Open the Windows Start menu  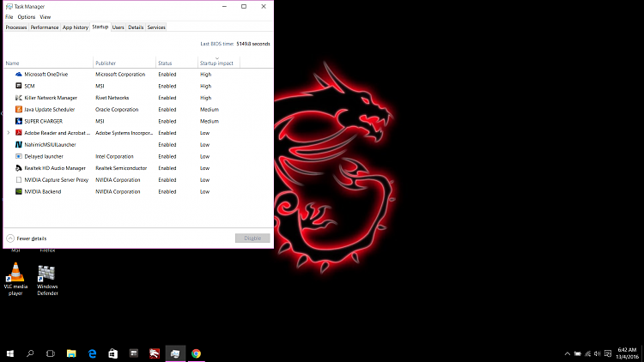[x=10, y=353]
